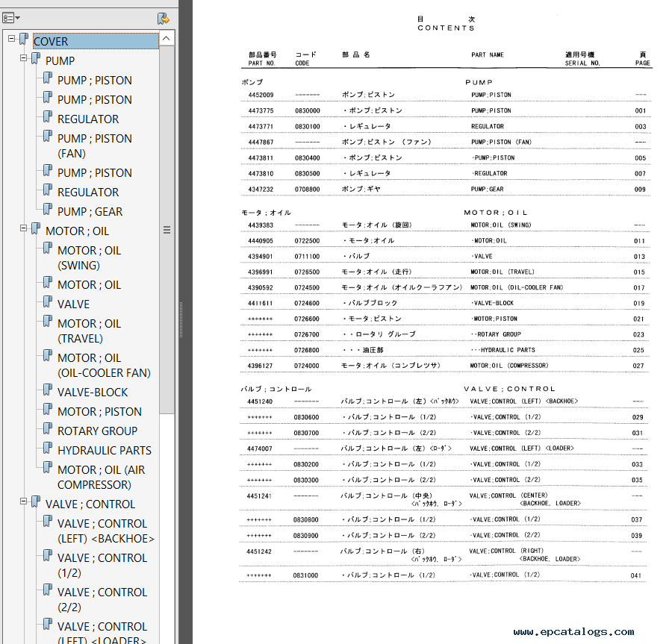Click bookmark icon beside PUMP ; PISTON (FAN)
Screen dimensions: 672x644
point(48,137)
